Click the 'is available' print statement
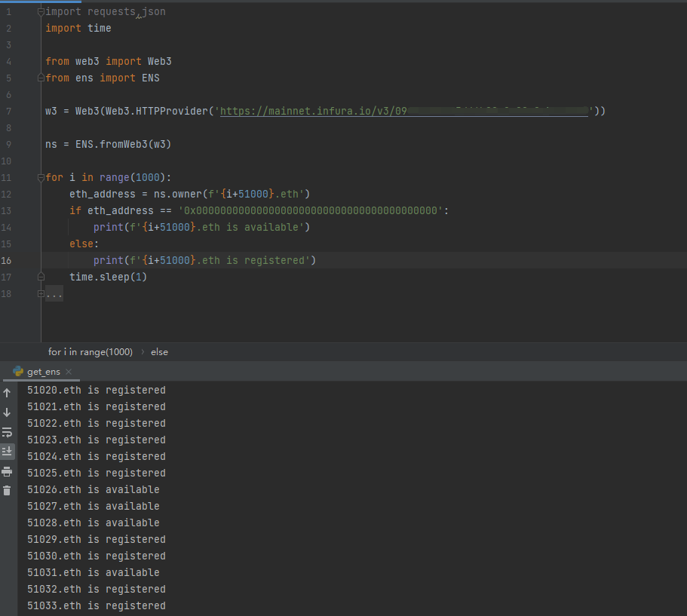 (x=201, y=228)
